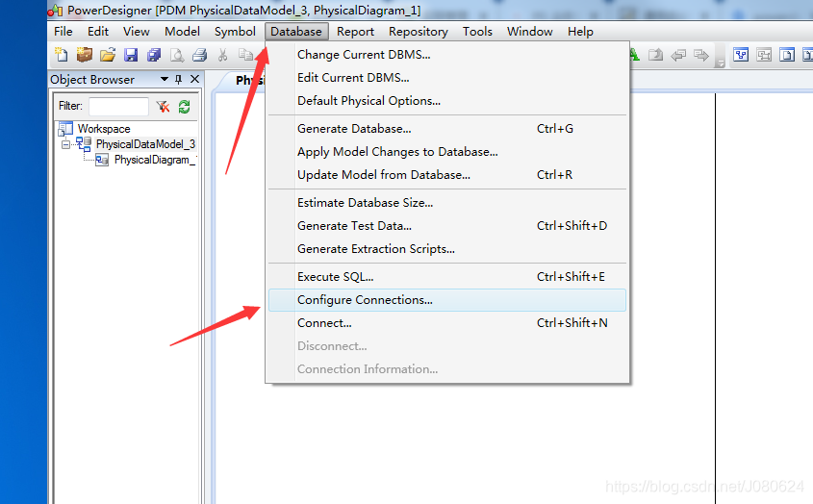The height and width of the screenshot is (504, 813).
Task: Choose Generate Extraction Scripts...
Action: click(447, 249)
